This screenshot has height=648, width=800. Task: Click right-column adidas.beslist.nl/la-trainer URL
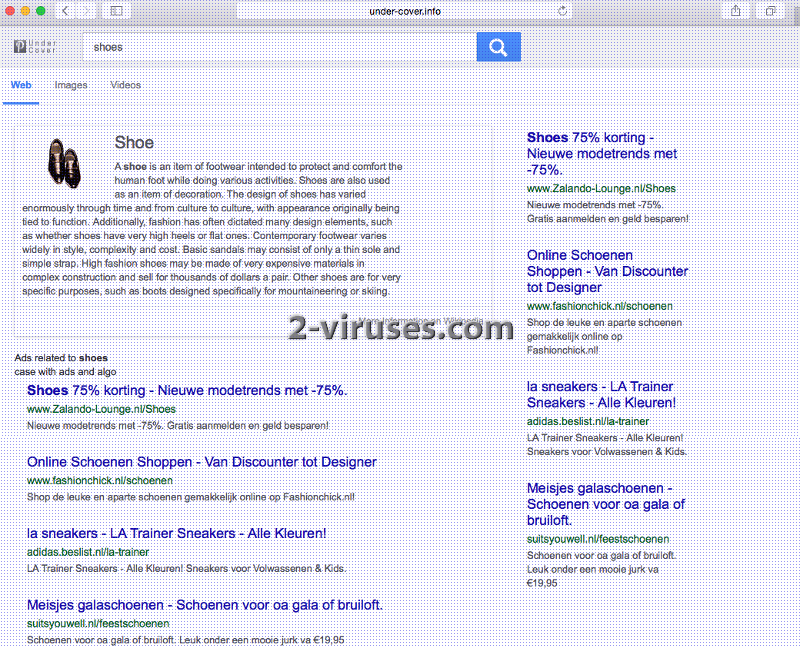point(588,421)
